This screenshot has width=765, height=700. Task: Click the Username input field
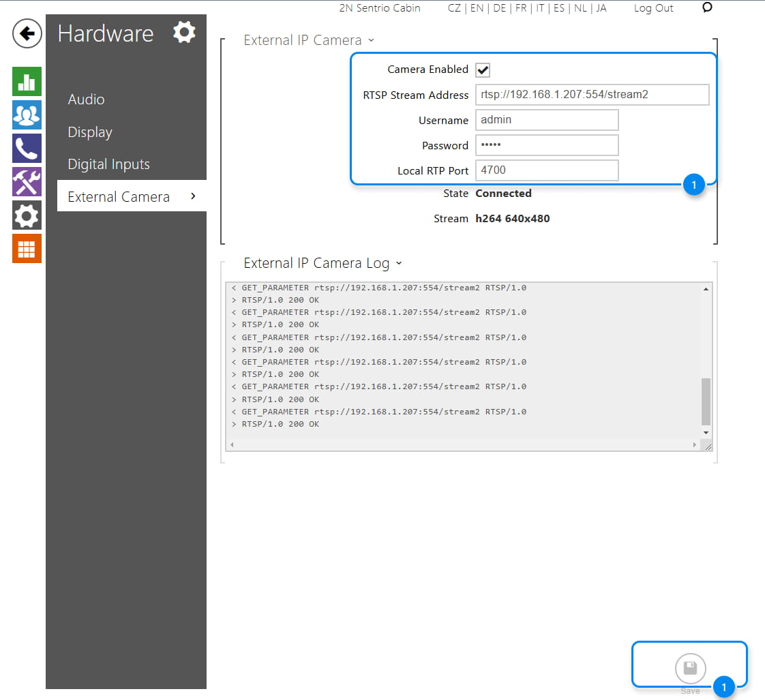tap(547, 120)
